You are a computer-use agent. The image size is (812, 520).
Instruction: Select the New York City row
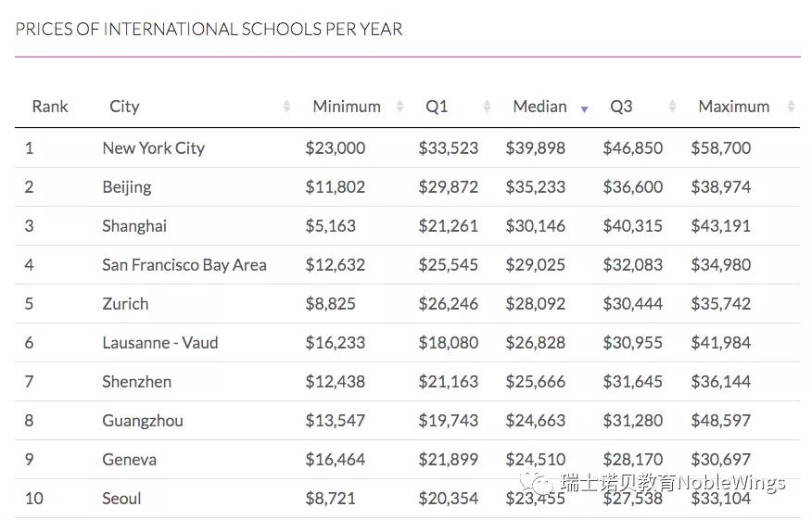click(408, 147)
